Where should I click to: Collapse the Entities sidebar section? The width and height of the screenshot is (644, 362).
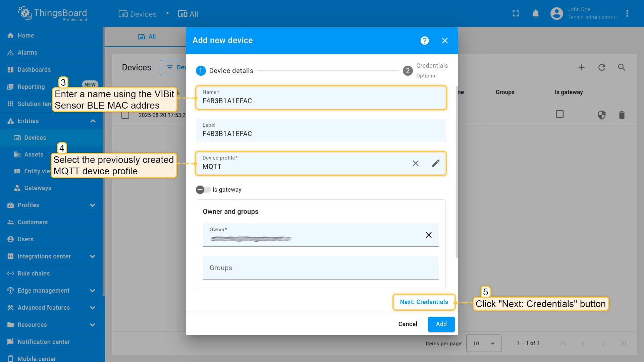pos(93,121)
